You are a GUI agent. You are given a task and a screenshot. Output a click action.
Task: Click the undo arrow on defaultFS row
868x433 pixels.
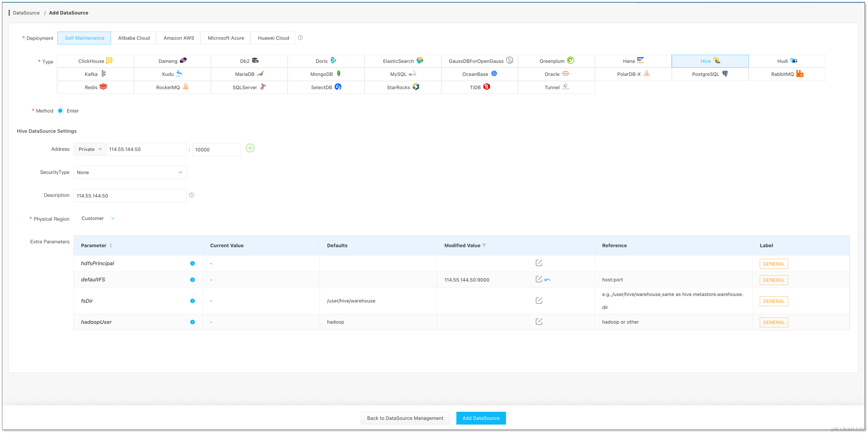pos(547,280)
